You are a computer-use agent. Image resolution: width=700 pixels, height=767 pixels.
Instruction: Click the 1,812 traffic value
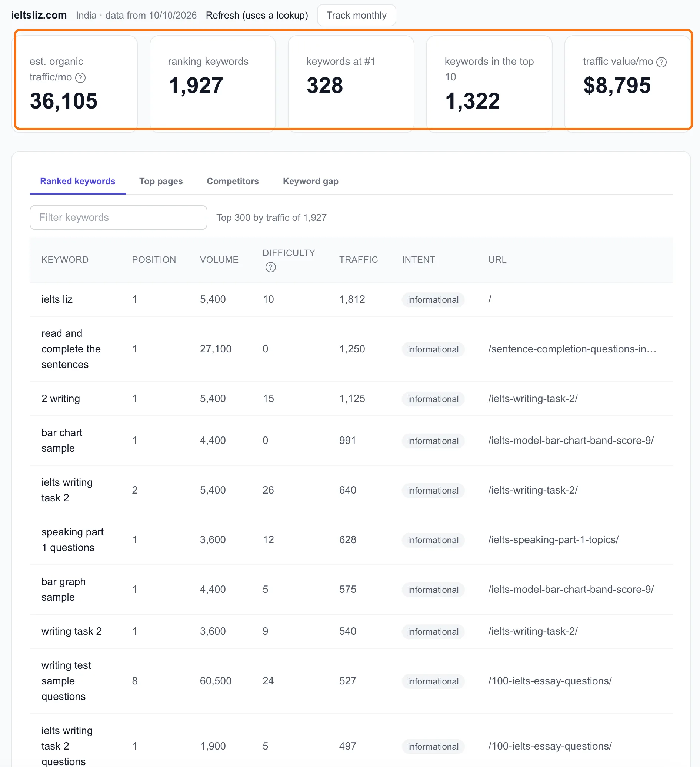352,299
